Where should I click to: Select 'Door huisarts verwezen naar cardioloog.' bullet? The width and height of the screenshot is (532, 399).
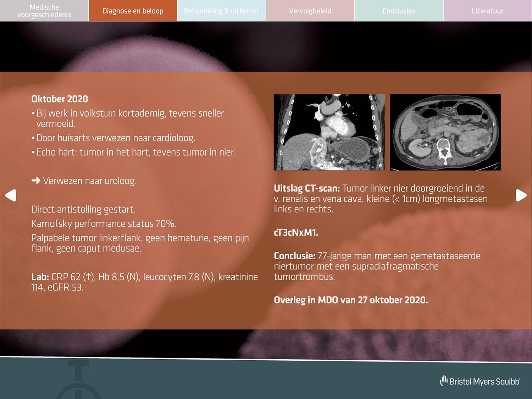(113, 138)
